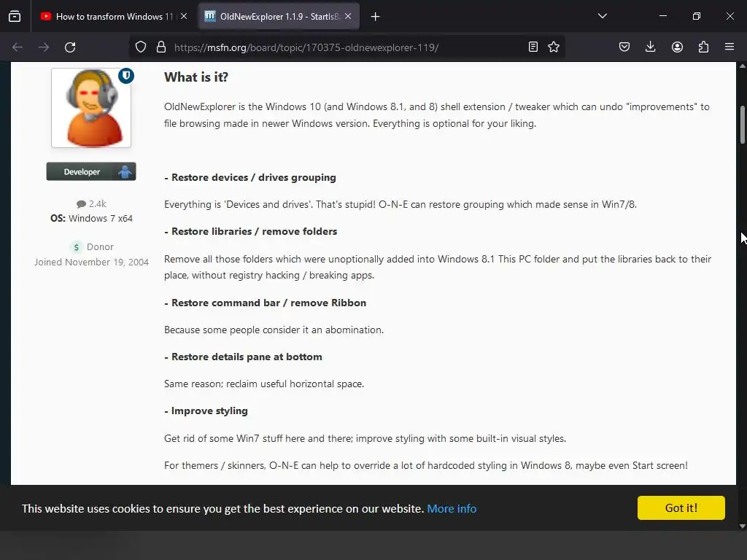Go back one page
The width and height of the screenshot is (747, 560).
tap(18, 47)
